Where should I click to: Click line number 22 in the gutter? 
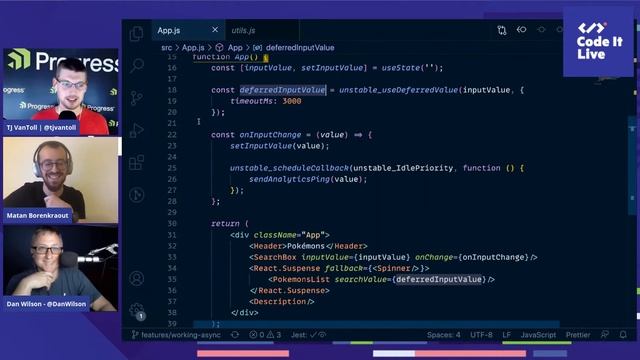172,135
